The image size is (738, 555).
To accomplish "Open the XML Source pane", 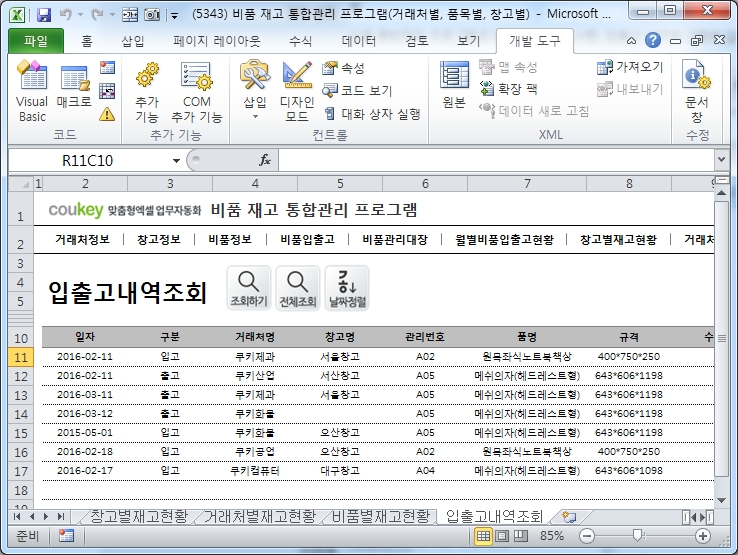I will 454,85.
